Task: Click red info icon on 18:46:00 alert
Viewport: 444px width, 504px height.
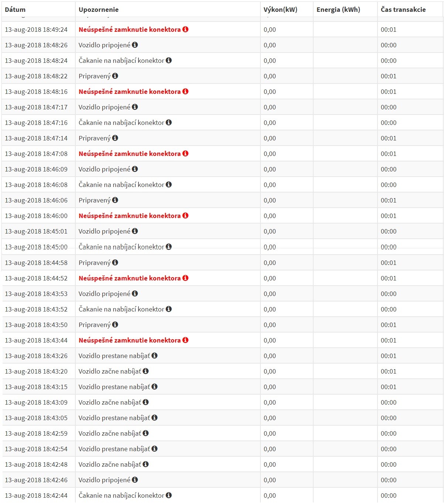Action: (185, 215)
